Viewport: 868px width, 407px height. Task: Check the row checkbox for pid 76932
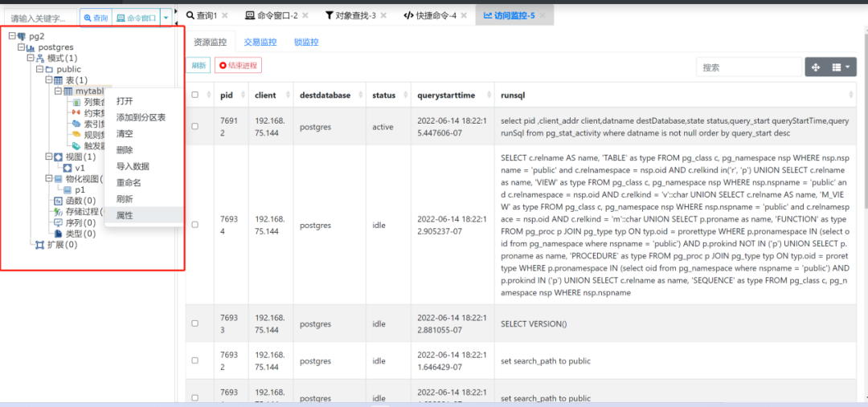click(x=194, y=360)
